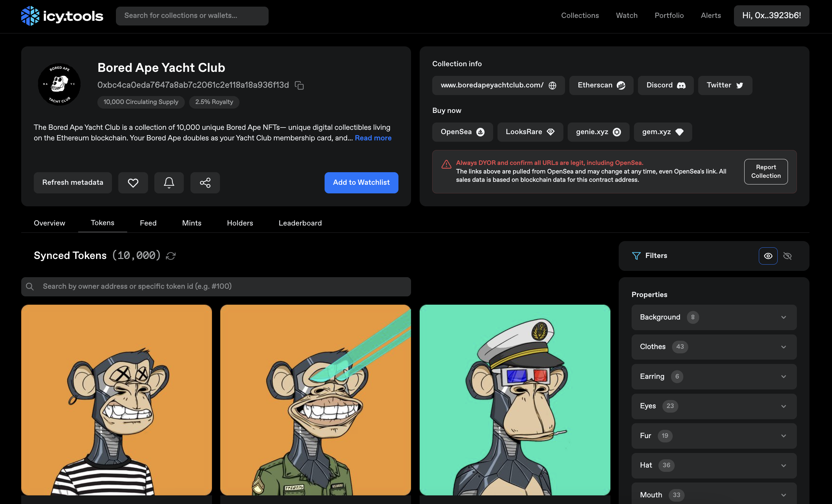Buy on LooksRare
This screenshot has width=832, height=504.
point(530,132)
